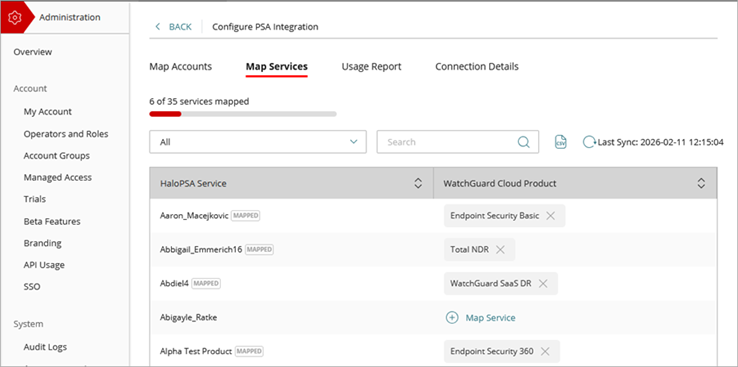Click Abdiel4 service name
Image resolution: width=738 pixels, height=367 pixels.
(x=175, y=284)
